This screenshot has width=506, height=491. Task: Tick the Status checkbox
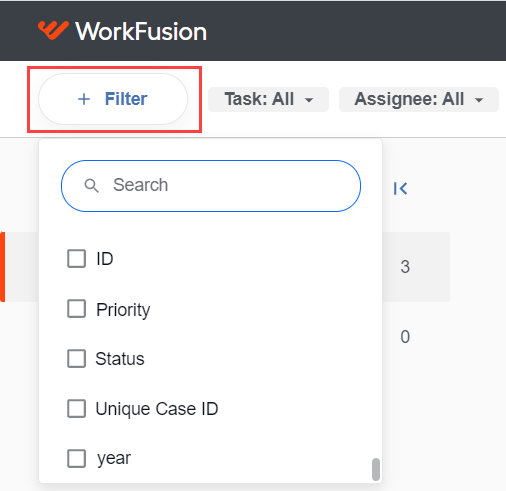pyautogui.click(x=76, y=359)
